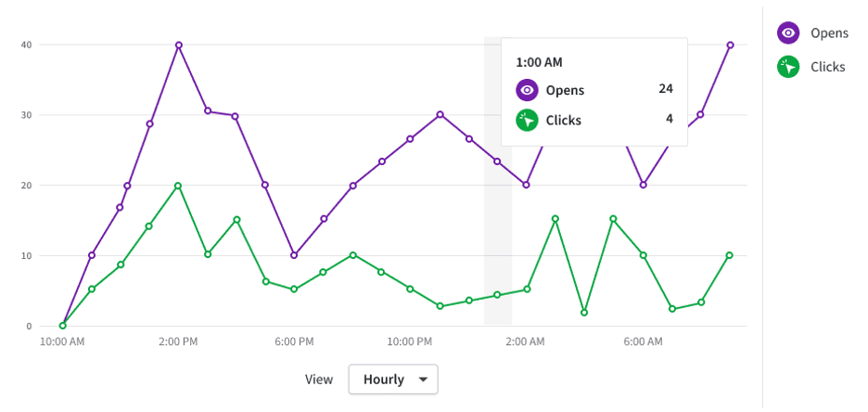Click the Clicks data point at 6:00 PM
The image size is (868, 412).
(x=294, y=290)
